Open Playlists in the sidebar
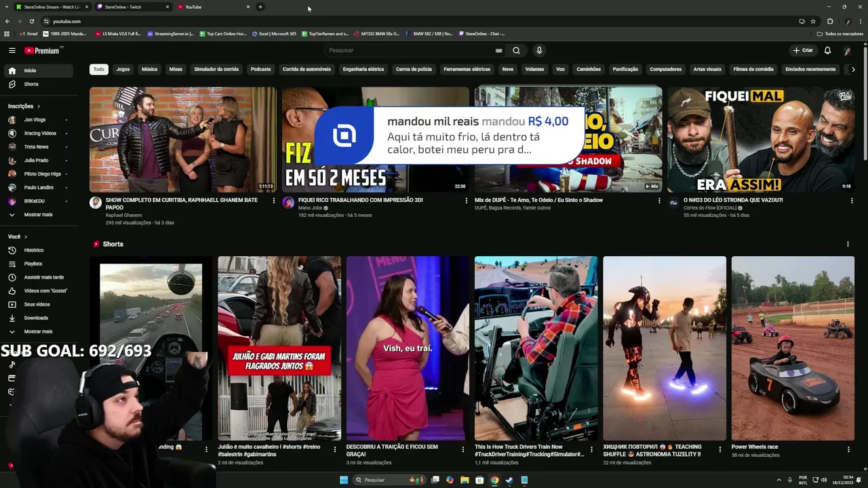 (39, 264)
